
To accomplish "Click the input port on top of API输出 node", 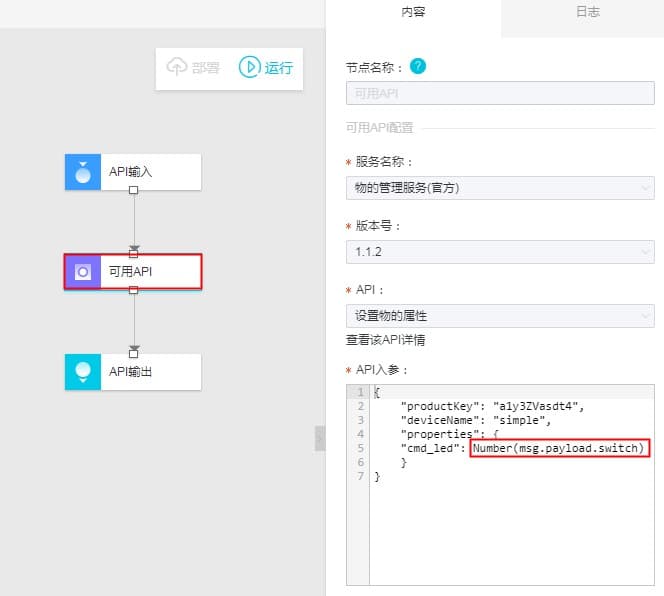I will (133, 353).
